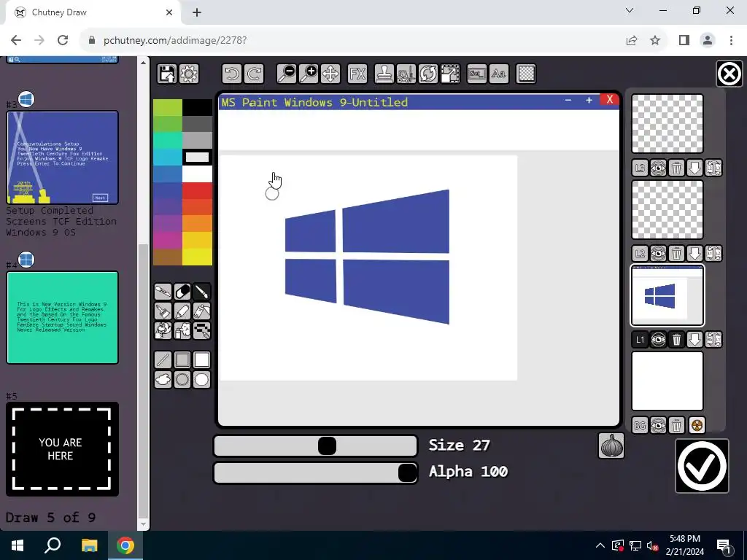The image size is (747, 560).
Task: Select the eyedropper color picker tool
Action: pyautogui.click(x=163, y=292)
